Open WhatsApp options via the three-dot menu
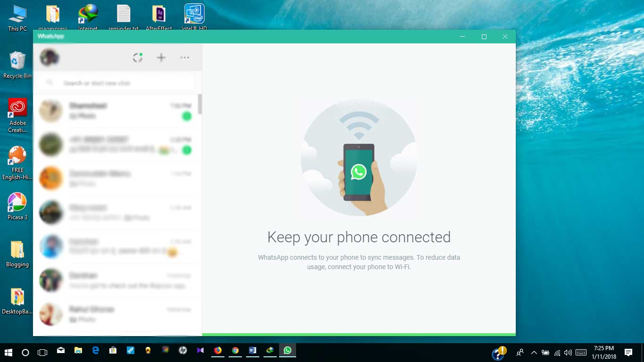Screen dimensions: 644x362 [184, 57]
